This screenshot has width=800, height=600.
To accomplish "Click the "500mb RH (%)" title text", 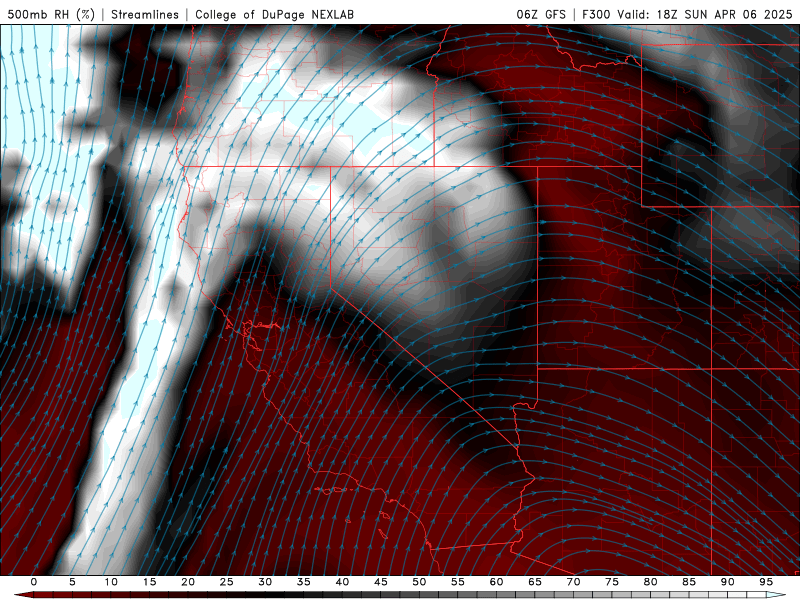I will tap(51, 14).
